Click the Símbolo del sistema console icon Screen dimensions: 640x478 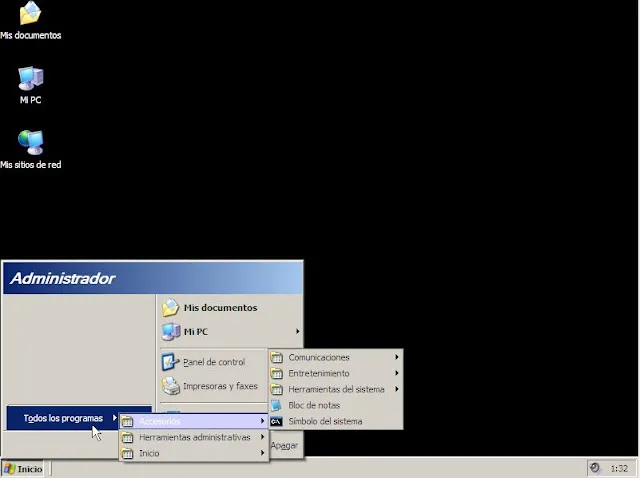click(276, 421)
